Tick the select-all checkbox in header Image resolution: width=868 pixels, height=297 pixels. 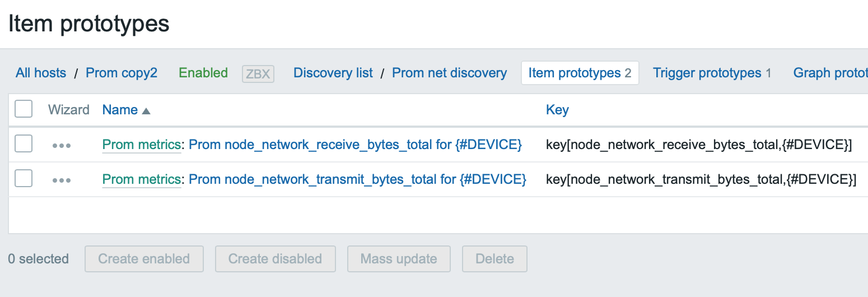pyautogui.click(x=24, y=109)
